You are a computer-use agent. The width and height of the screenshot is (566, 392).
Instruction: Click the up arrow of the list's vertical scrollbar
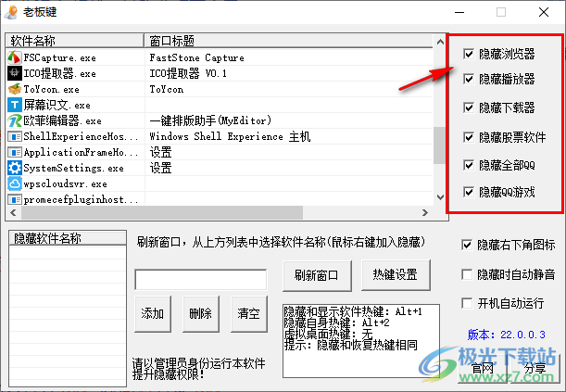point(440,43)
